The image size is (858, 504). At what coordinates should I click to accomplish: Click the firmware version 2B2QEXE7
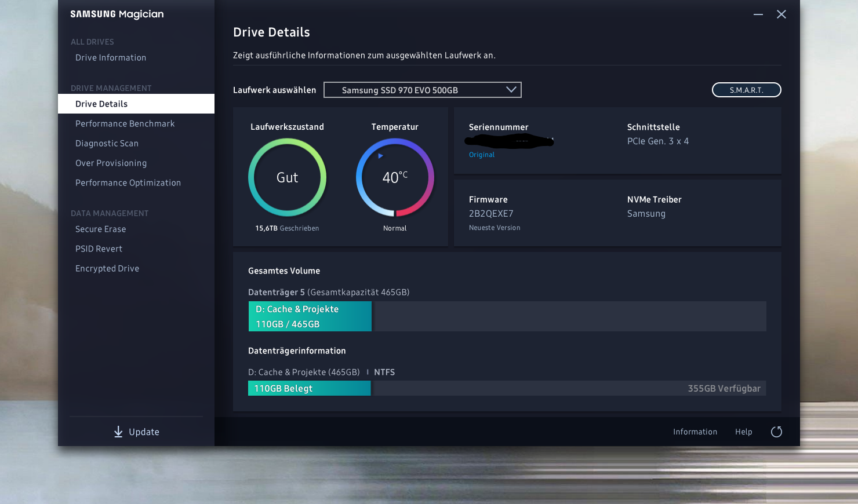tap(491, 214)
